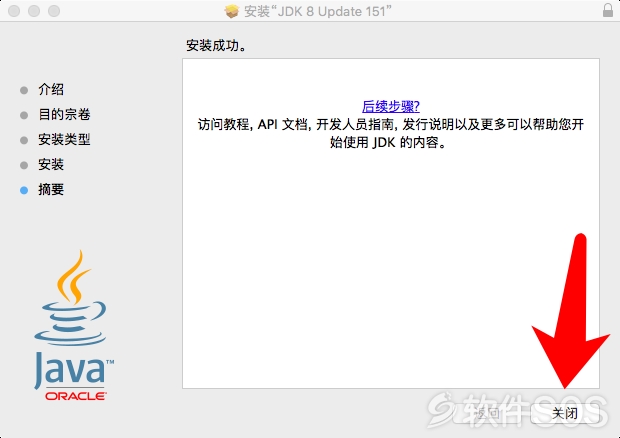Click the gray zoom window button

54,11
